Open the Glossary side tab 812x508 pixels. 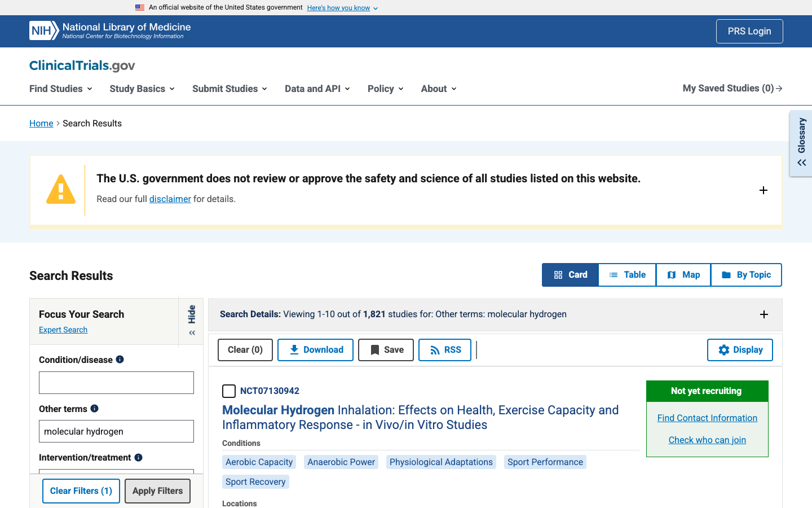point(801,143)
